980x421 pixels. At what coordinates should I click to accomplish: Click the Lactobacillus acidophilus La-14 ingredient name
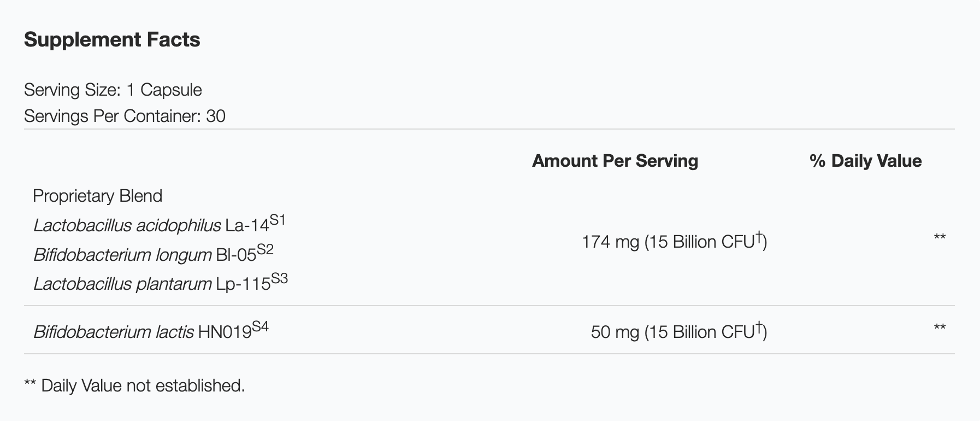(x=151, y=225)
